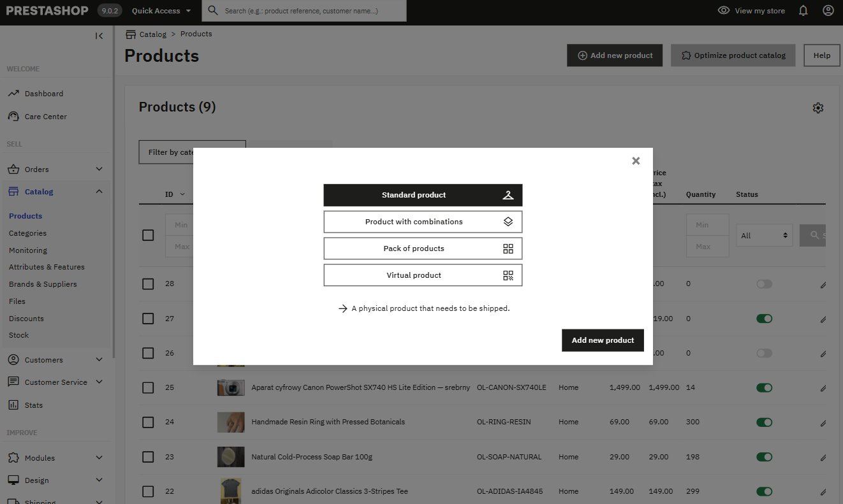Expand the Orders menu chevron
The image size is (843, 504).
[99, 169]
